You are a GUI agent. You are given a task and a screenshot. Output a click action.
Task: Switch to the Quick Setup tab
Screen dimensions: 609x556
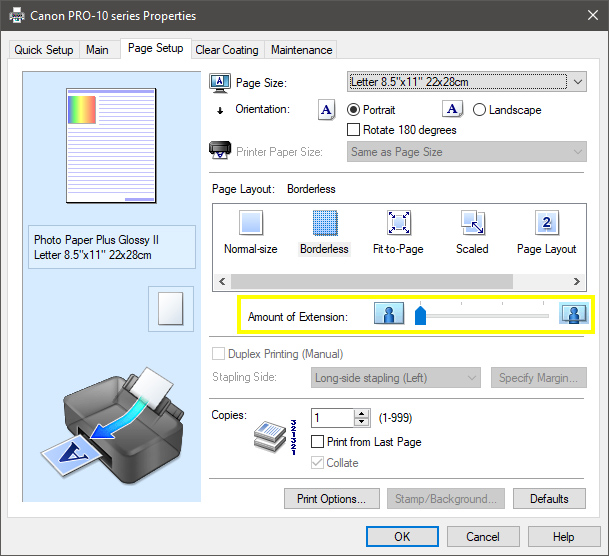tap(44, 50)
